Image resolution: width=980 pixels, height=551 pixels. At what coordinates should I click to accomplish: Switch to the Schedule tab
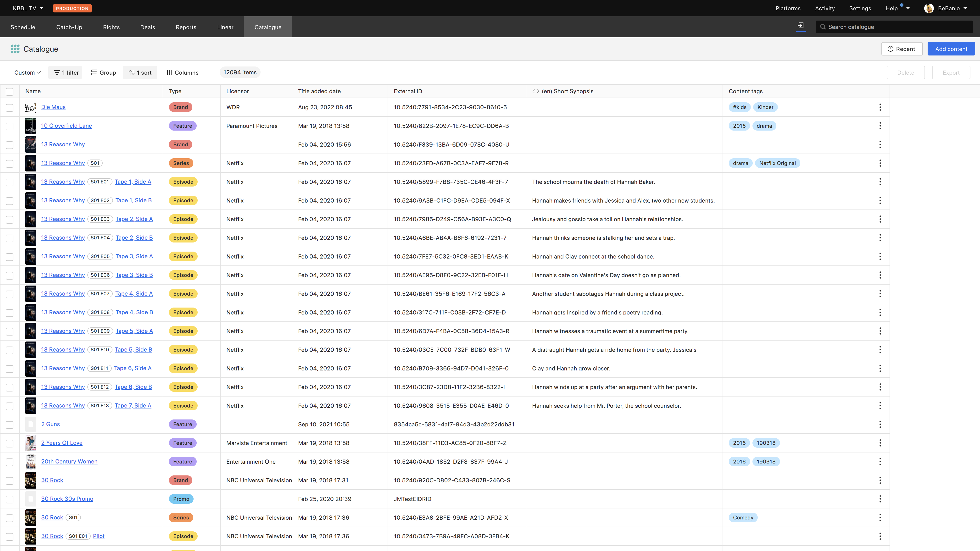[x=23, y=27]
